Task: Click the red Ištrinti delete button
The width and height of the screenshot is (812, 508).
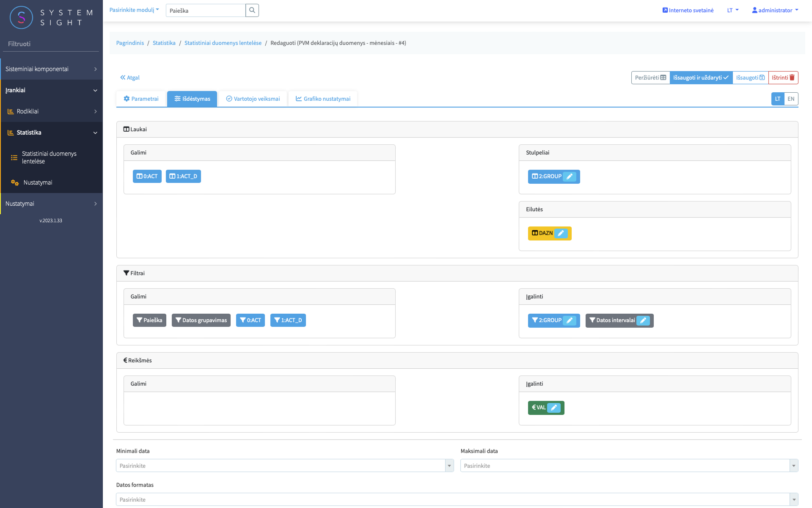Action: [x=783, y=77]
